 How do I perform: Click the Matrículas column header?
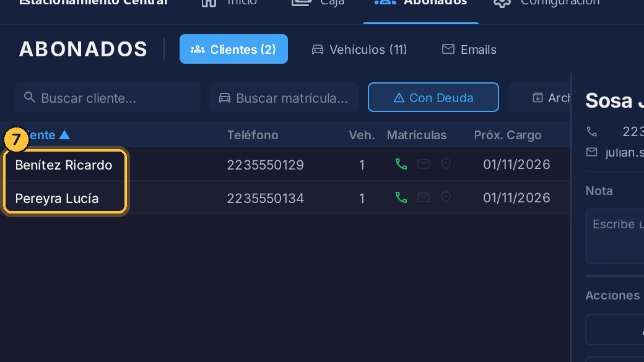[x=417, y=135]
